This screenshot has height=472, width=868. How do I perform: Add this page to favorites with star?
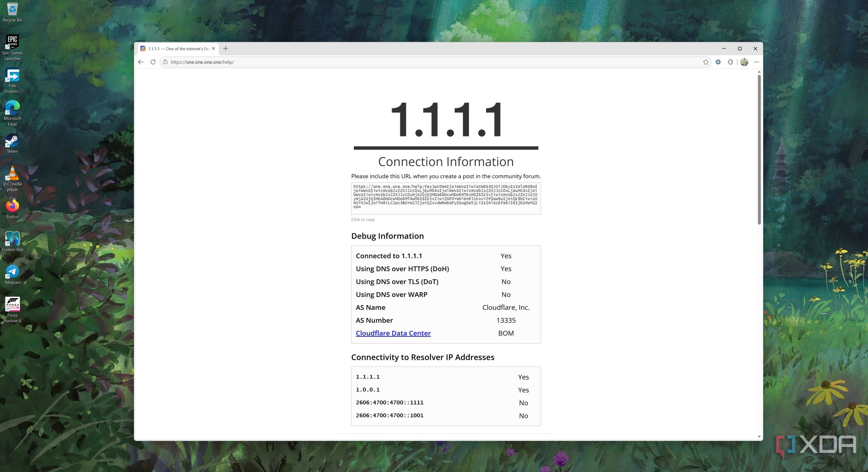(x=706, y=62)
